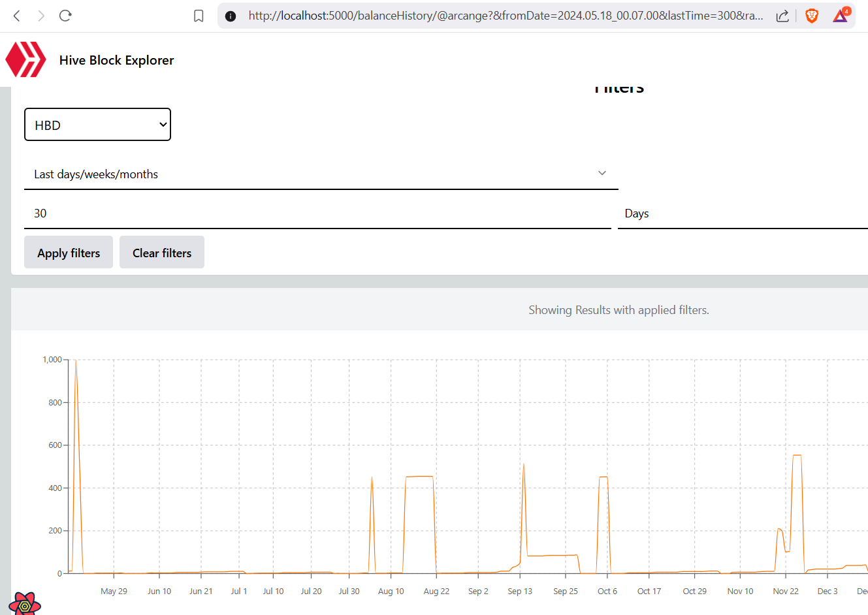Click the URL address bar
This screenshot has width=868, height=615.
tap(505, 16)
